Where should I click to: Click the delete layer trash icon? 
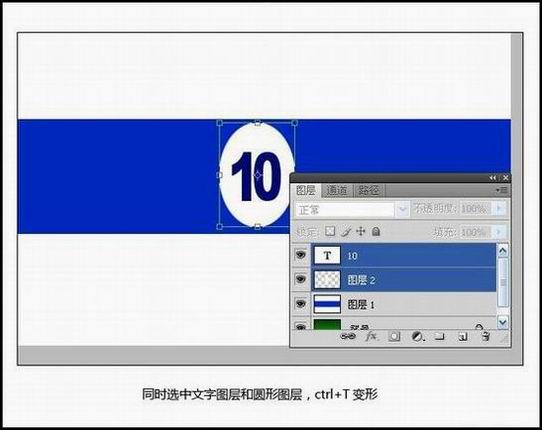(x=486, y=336)
